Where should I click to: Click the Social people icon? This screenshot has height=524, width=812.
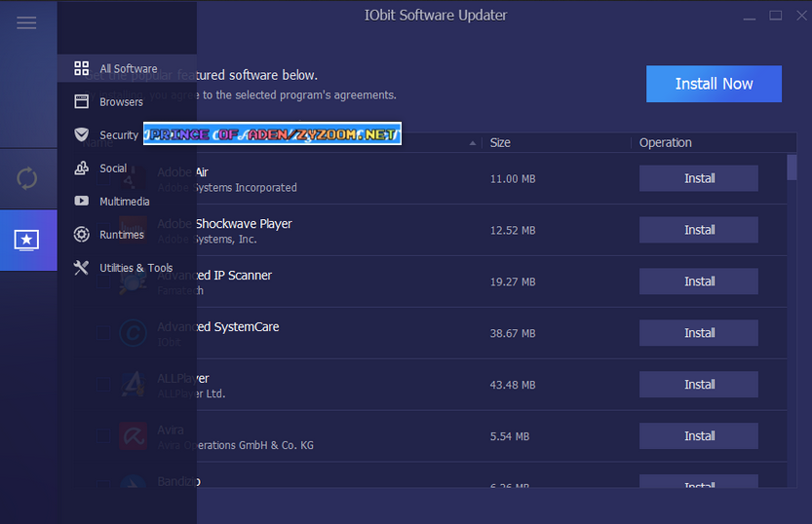click(x=81, y=168)
